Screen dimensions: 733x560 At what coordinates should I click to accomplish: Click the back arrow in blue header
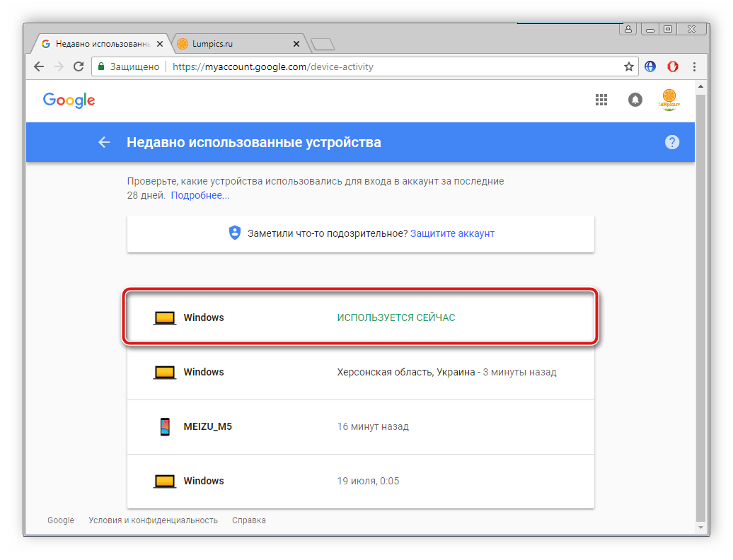pyautogui.click(x=104, y=142)
